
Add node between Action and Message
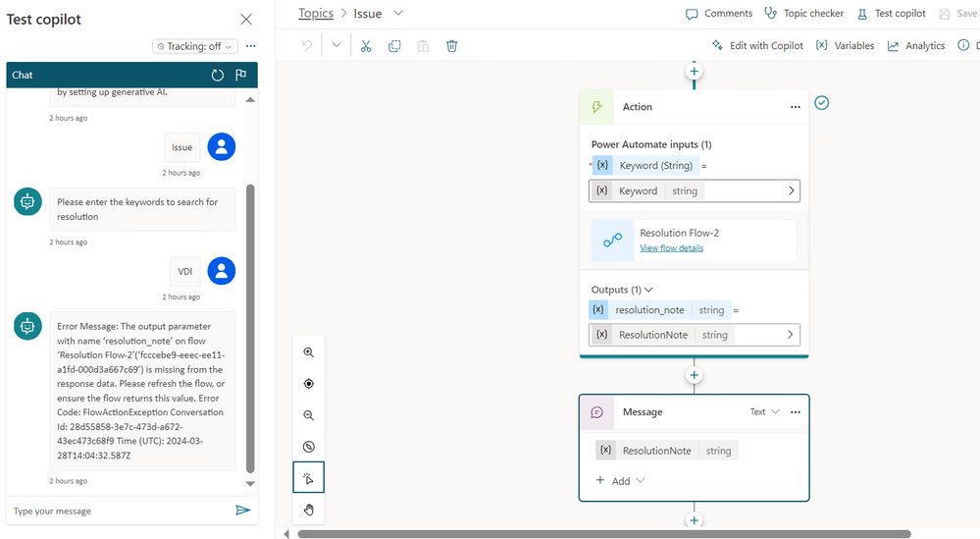[x=694, y=375]
